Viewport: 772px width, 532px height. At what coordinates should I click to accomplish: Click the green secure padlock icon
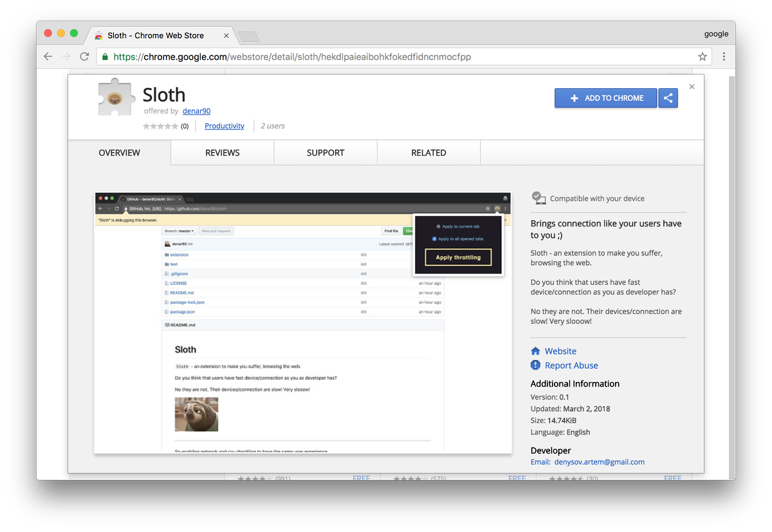coord(105,57)
